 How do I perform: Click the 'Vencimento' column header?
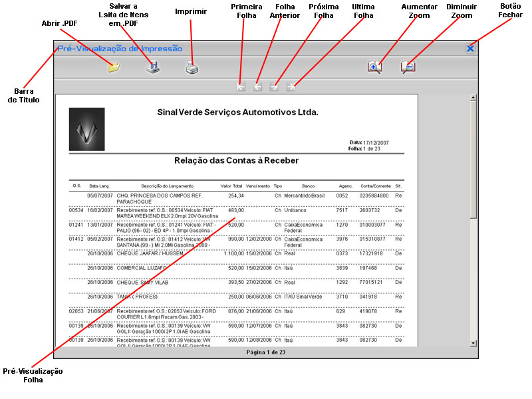258,186
